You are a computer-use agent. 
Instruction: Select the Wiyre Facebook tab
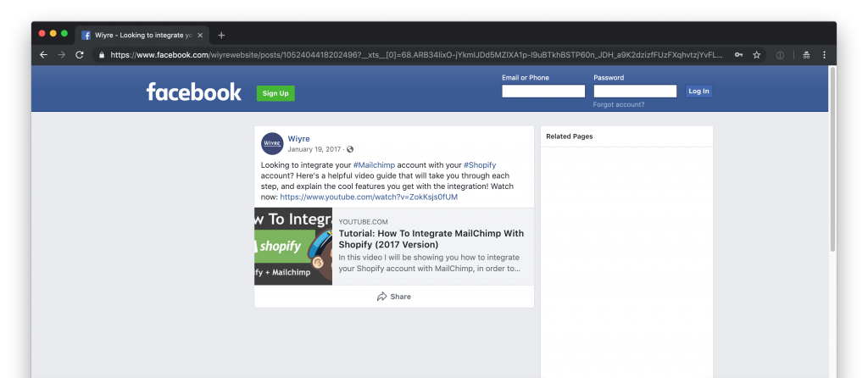(x=142, y=36)
